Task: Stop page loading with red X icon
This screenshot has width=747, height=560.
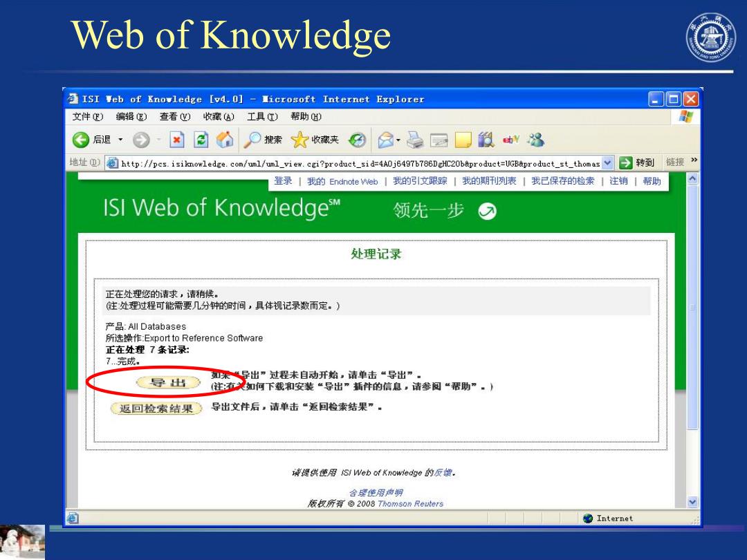Action: coord(177,140)
